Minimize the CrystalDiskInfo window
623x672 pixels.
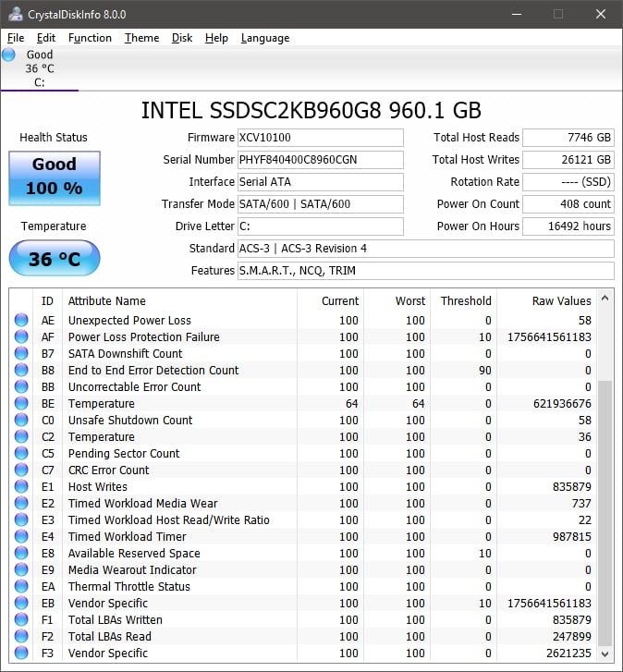(517, 14)
